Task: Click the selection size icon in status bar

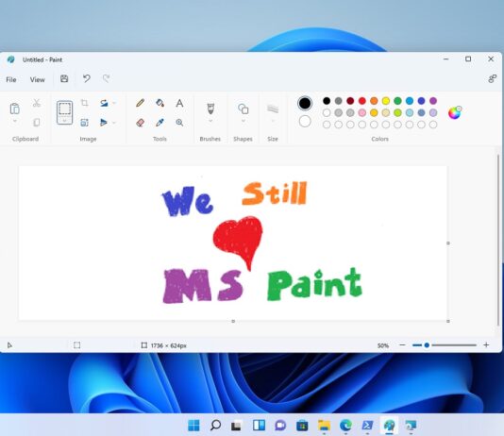Action: 76,345
